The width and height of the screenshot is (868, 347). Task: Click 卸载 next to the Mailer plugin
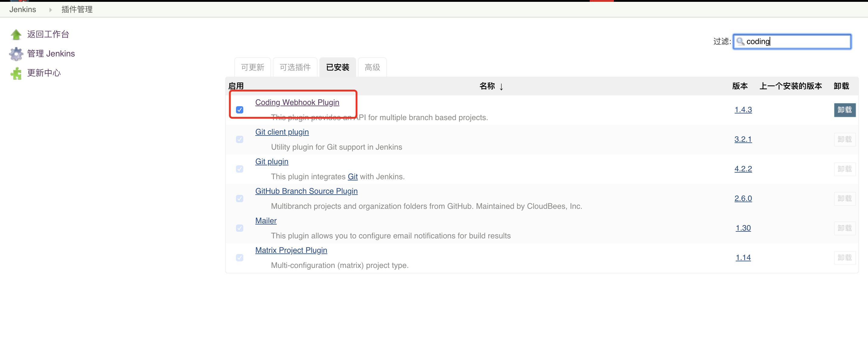pos(844,228)
